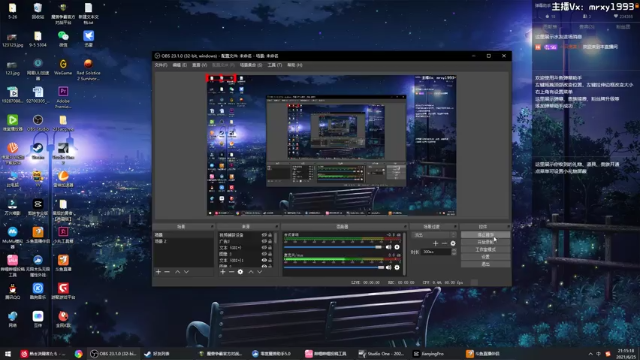Open scene transition properties gear
This screenshot has height=360, width=640.
(x=453, y=243)
